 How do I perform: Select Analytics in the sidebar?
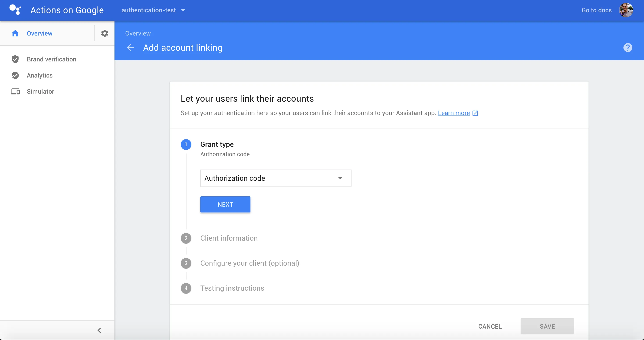coord(40,75)
